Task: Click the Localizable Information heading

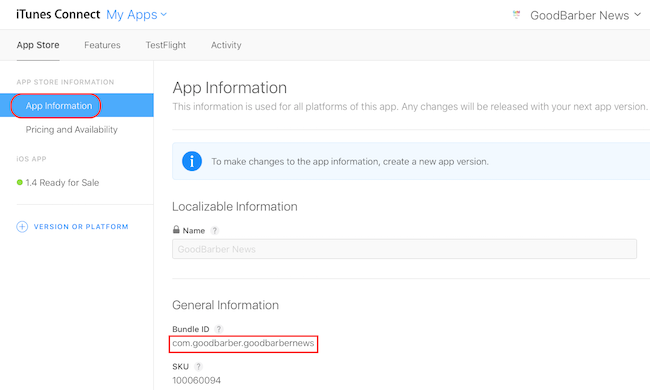Action: pyautogui.click(x=235, y=206)
